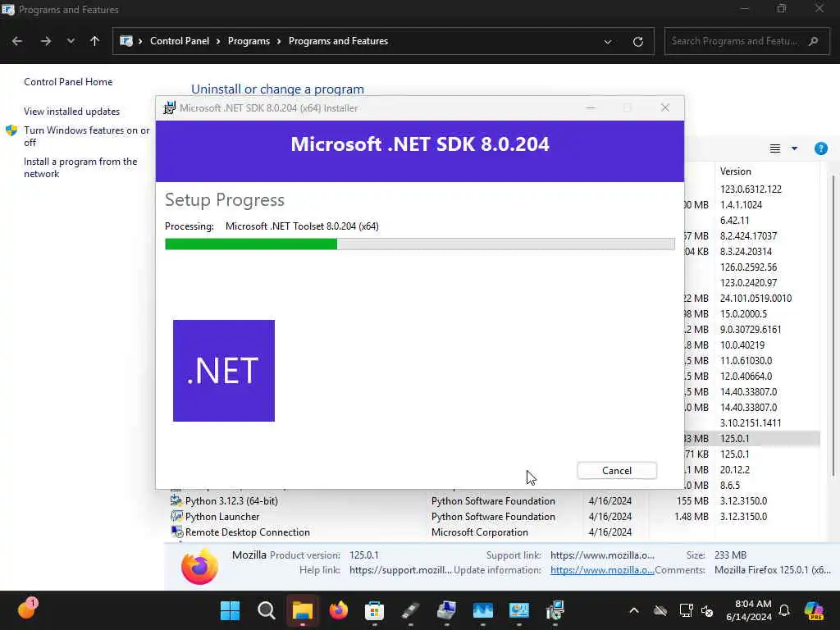Open recent locations dropdown arrow
The height and width of the screenshot is (630, 840).
[x=71, y=41]
